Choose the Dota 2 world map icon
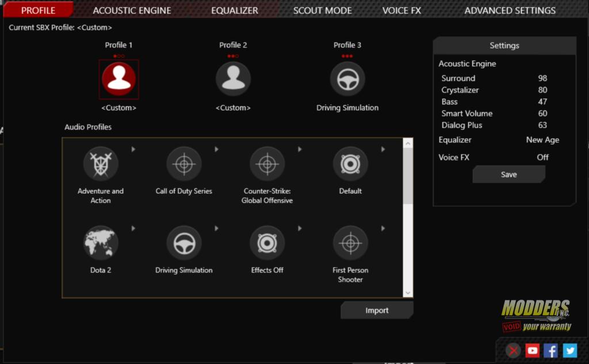Viewport: 589px width, 364px height. coord(101,243)
